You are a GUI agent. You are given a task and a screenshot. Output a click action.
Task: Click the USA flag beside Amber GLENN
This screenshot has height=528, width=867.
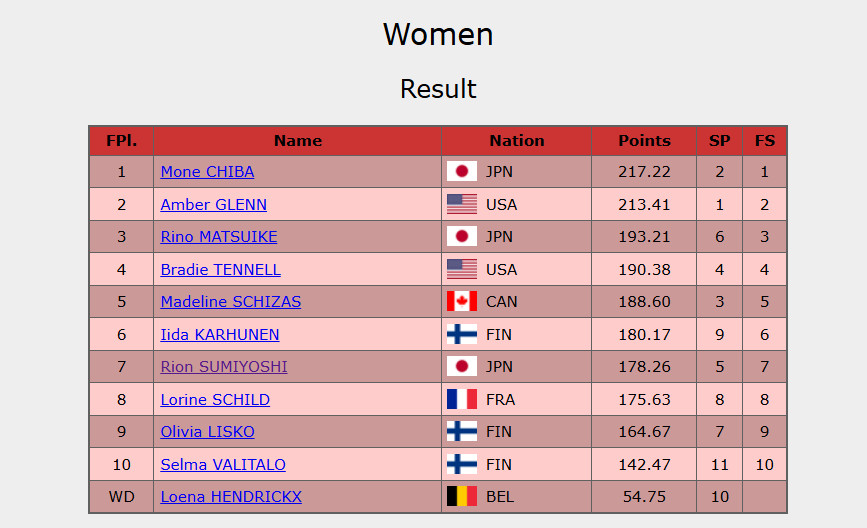[461, 204]
